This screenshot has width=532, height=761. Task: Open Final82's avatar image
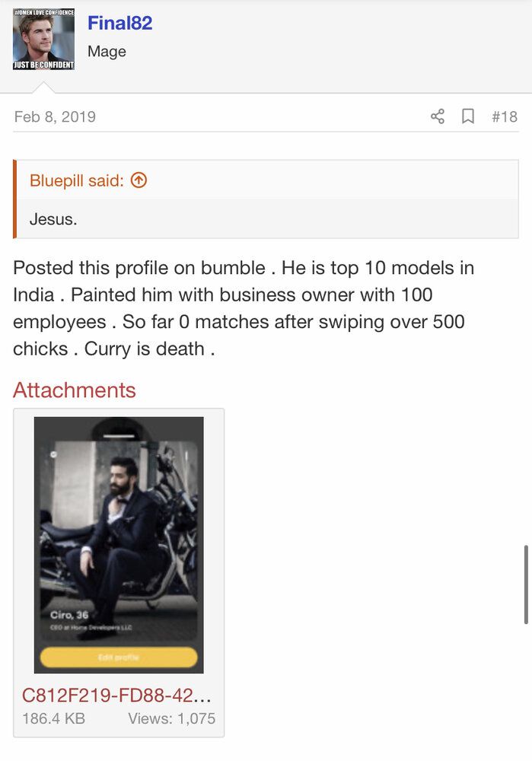(43, 40)
